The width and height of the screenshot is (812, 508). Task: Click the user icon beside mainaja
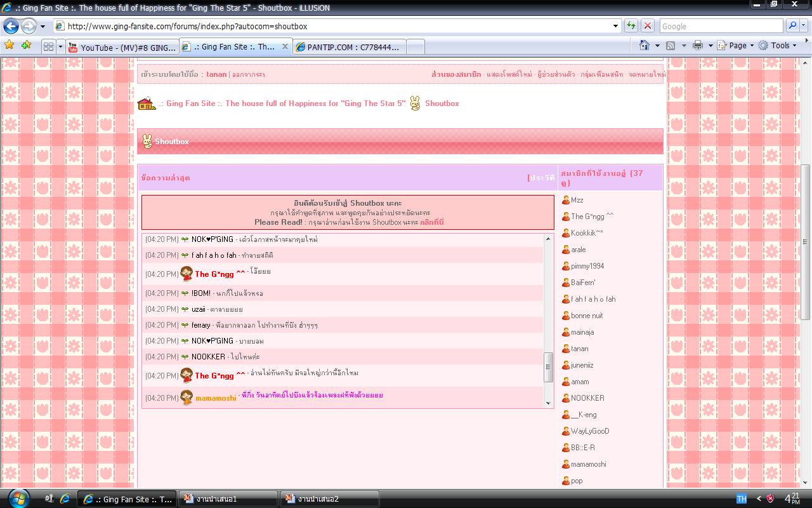click(566, 332)
